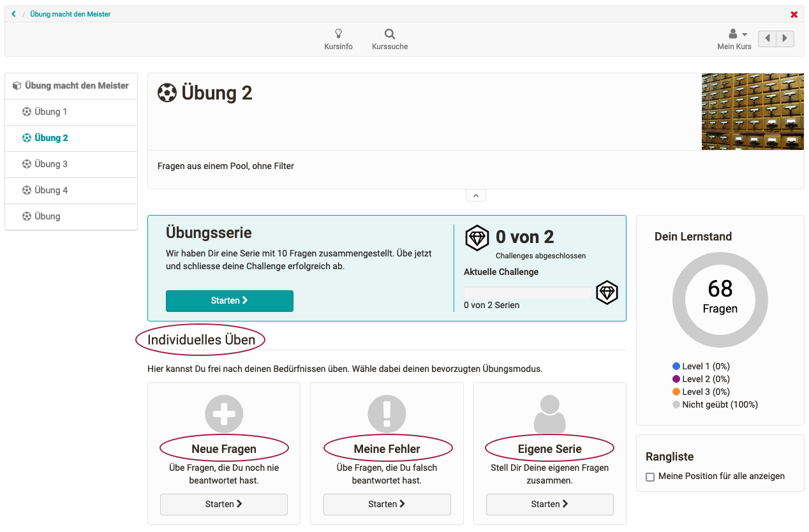Click the person icon above Eigene Serie
Viewport: 809px width, 532px height.
click(x=549, y=414)
